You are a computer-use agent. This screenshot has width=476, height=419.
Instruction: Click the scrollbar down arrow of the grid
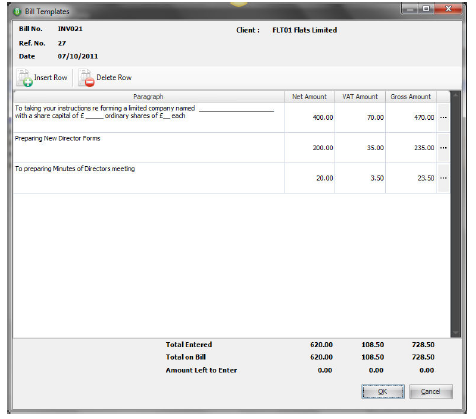point(455,333)
